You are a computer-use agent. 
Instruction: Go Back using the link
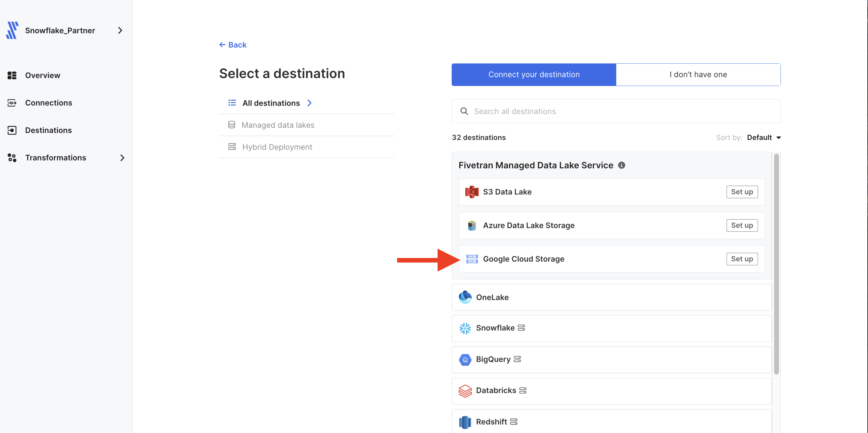click(x=233, y=45)
